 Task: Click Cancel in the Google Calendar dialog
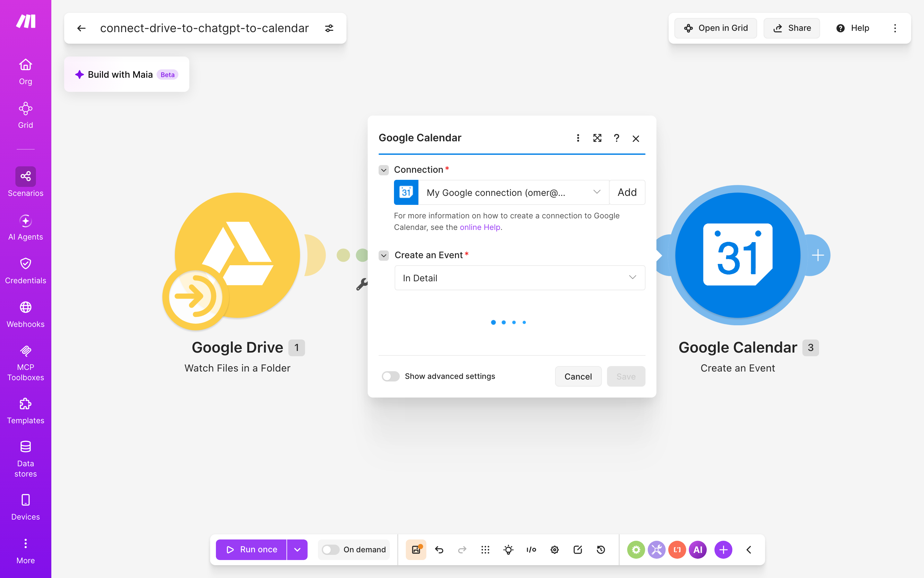tap(578, 376)
